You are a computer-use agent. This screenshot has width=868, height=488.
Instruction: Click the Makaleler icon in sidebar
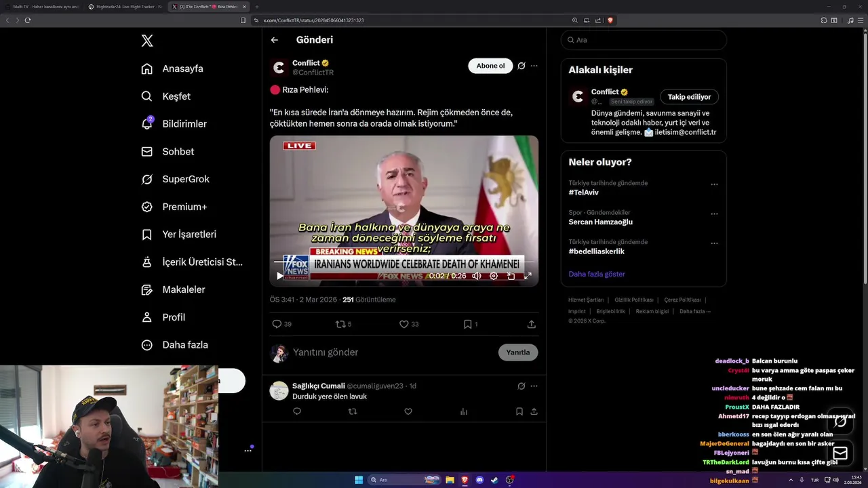[x=146, y=290]
